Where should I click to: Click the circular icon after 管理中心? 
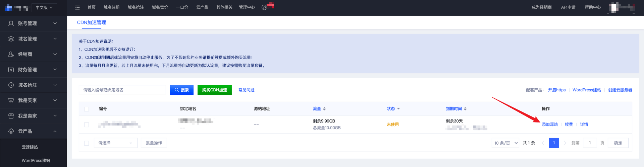coord(264,7)
